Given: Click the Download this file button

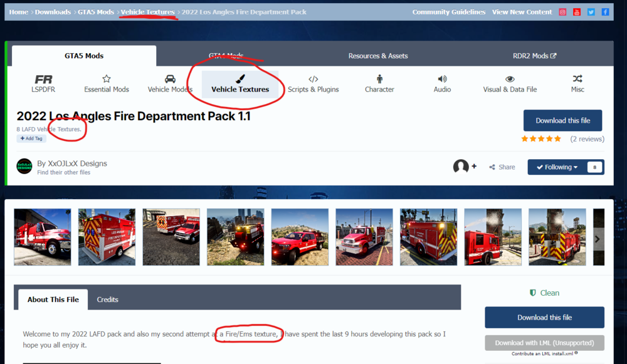Looking at the screenshot, I should pyautogui.click(x=562, y=120).
